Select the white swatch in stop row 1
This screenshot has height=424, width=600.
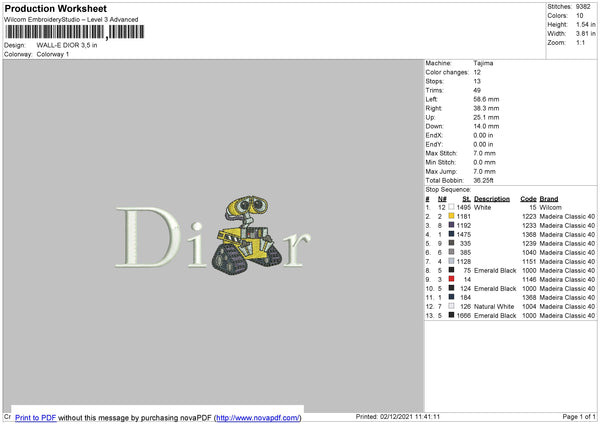(x=452, y=207)
